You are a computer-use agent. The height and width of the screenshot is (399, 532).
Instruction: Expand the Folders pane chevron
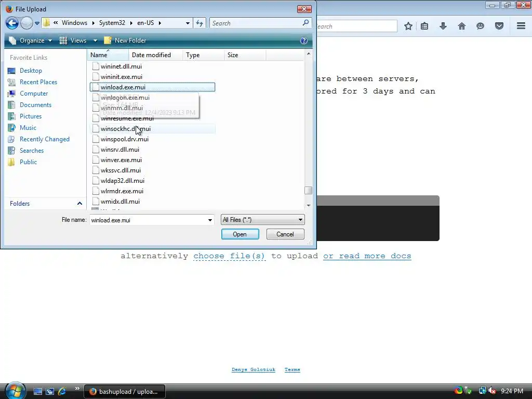pyautogui.click(x=79, y=204)
